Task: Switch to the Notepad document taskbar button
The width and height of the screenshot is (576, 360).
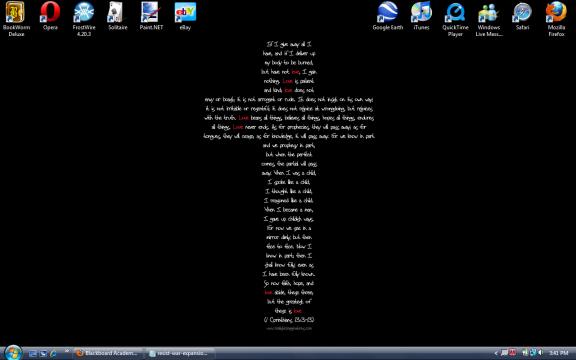Action: (x=181, y=353)
